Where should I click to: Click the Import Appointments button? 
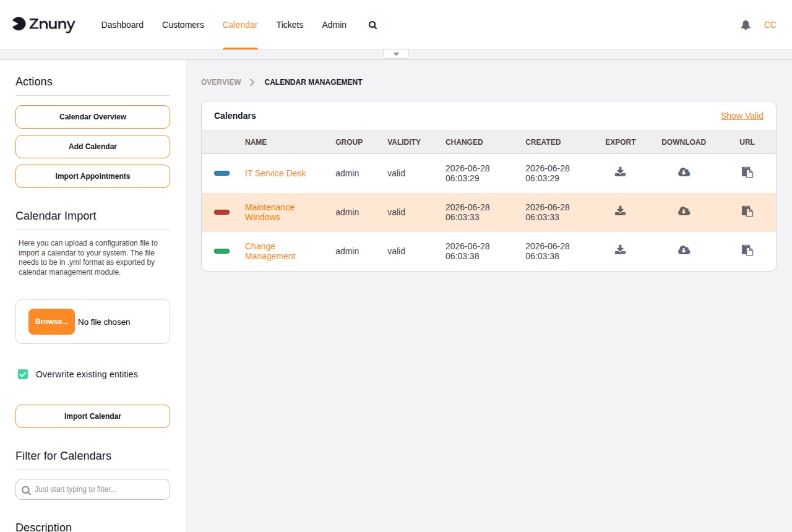tap(93, 176)
